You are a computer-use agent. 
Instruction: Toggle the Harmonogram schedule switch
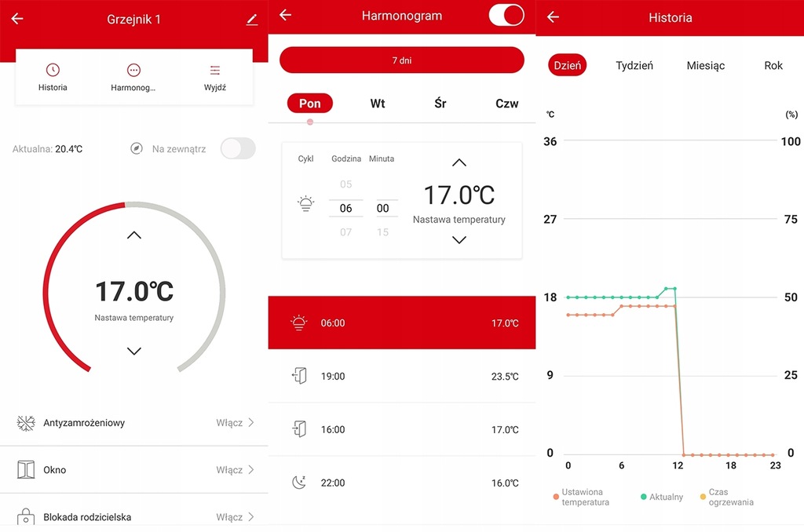[506, 16]
